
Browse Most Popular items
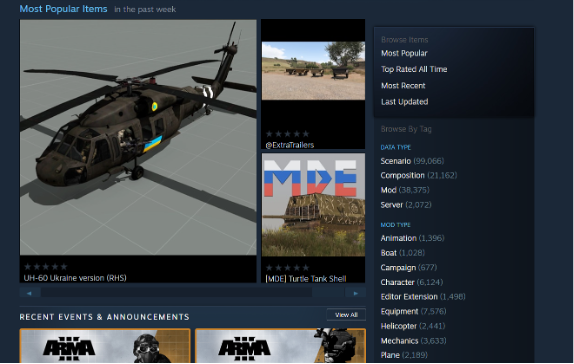(x=404, y=53)
